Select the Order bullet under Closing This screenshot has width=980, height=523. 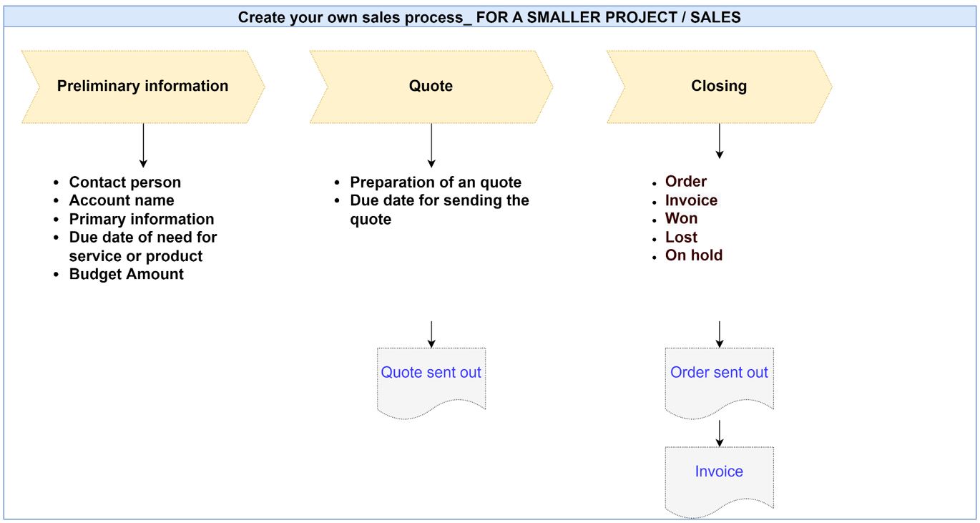click(x=686, y=182)
